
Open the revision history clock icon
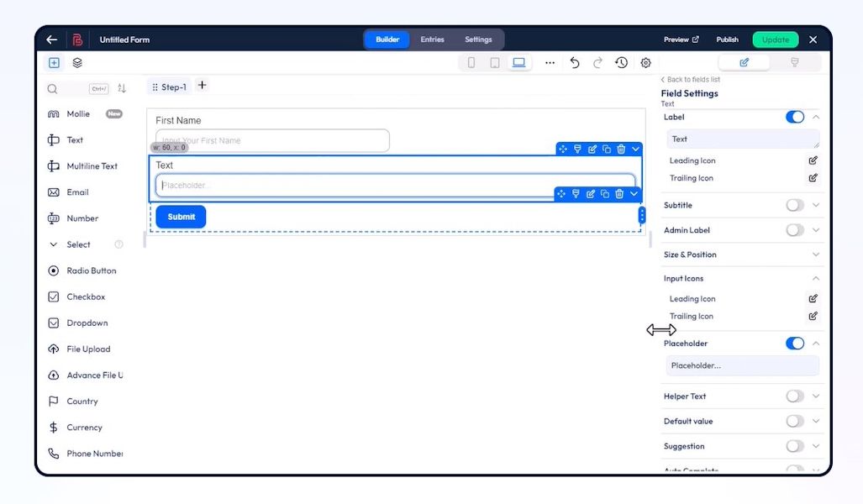click(x=621, y=63)
